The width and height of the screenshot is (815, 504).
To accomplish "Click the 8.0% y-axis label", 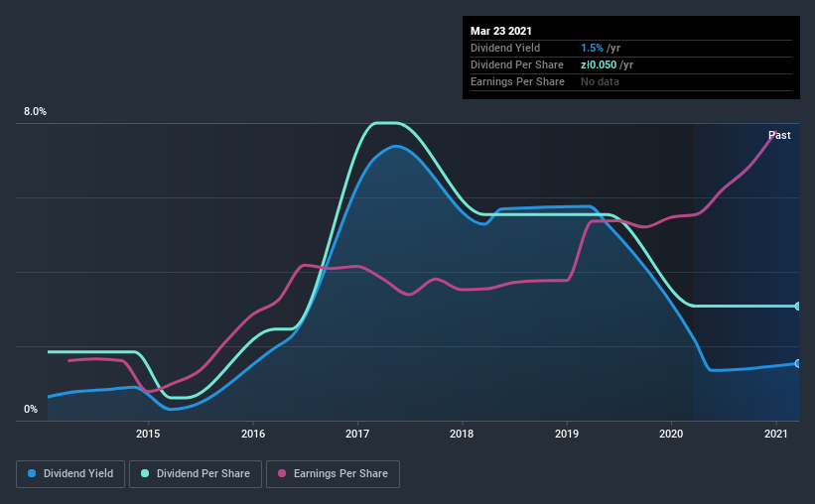I will pos(35,112).
